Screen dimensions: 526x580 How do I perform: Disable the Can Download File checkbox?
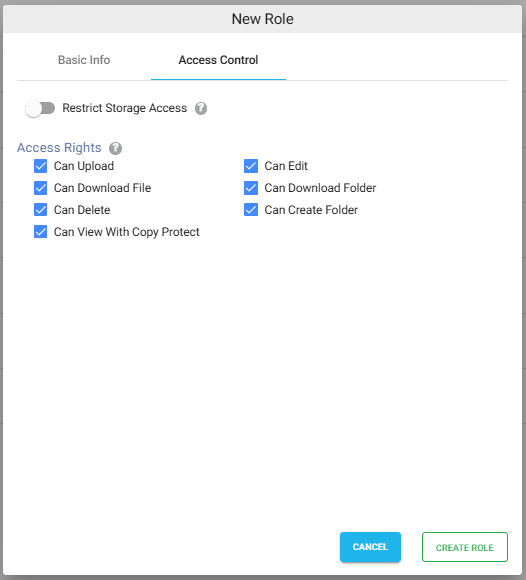tap(41, 188)
